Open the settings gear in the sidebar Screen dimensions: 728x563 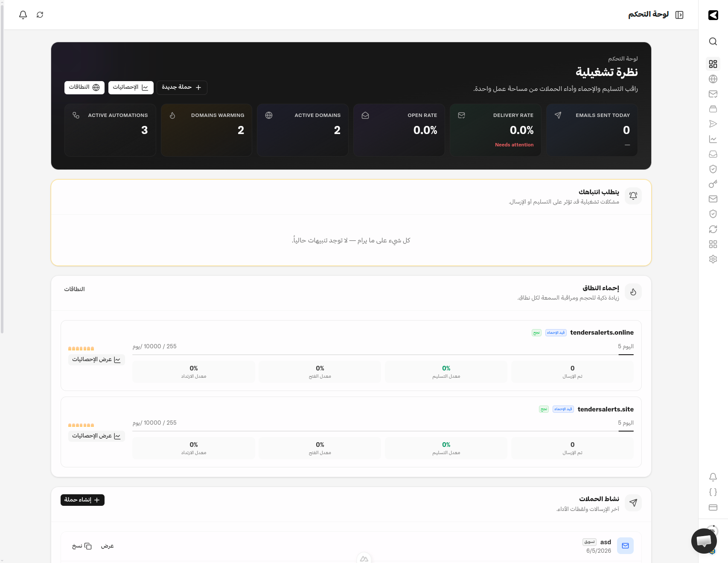tap(713, 259)
